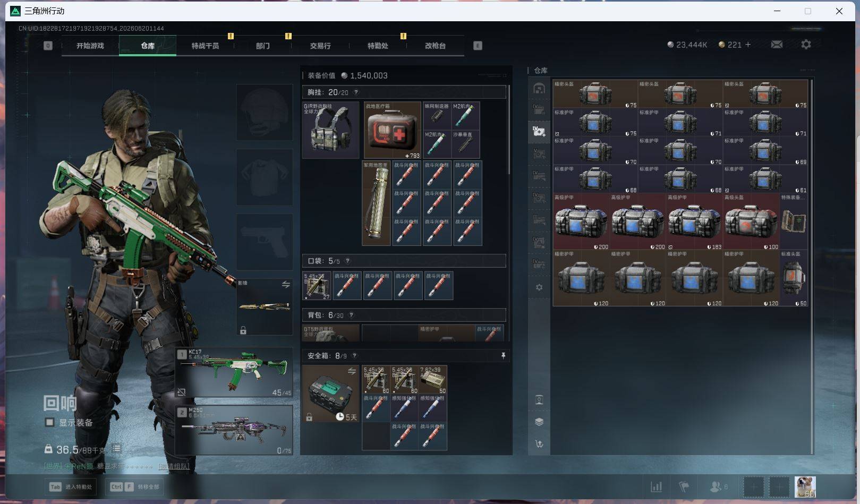Click the 邀请组队 chat link
Image resolution: width=860 pixels, height=504 pixels.
(174, 466)
